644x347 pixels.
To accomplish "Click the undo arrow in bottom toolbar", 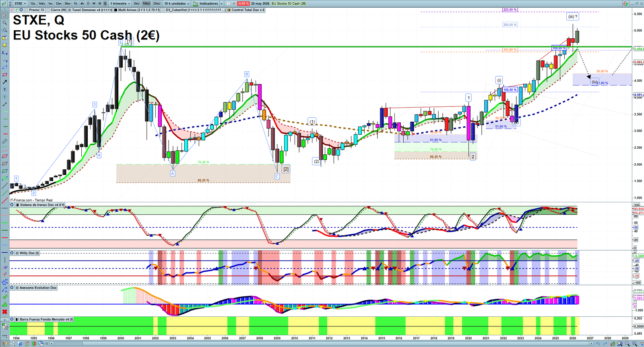I will pos(598,344).
